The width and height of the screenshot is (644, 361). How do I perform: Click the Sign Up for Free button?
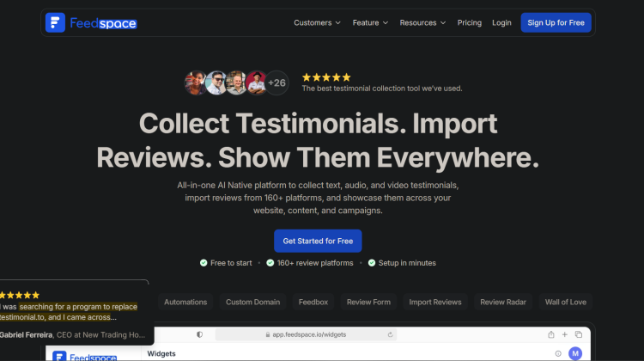tap(556, 22)
